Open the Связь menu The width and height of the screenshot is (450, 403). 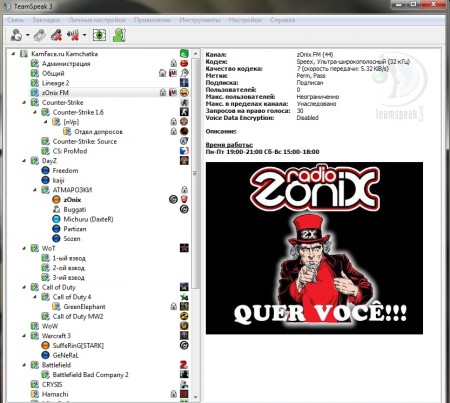(x=15, y=20)
